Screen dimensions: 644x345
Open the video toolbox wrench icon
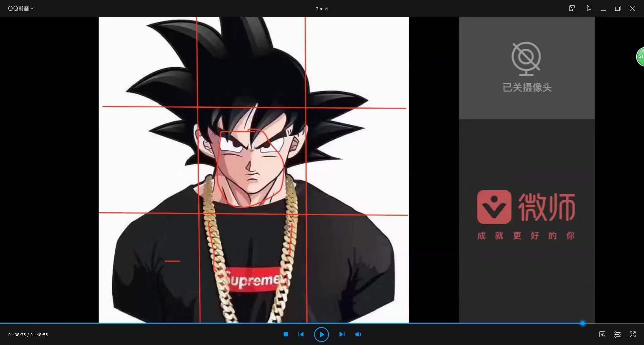[602, 334]
